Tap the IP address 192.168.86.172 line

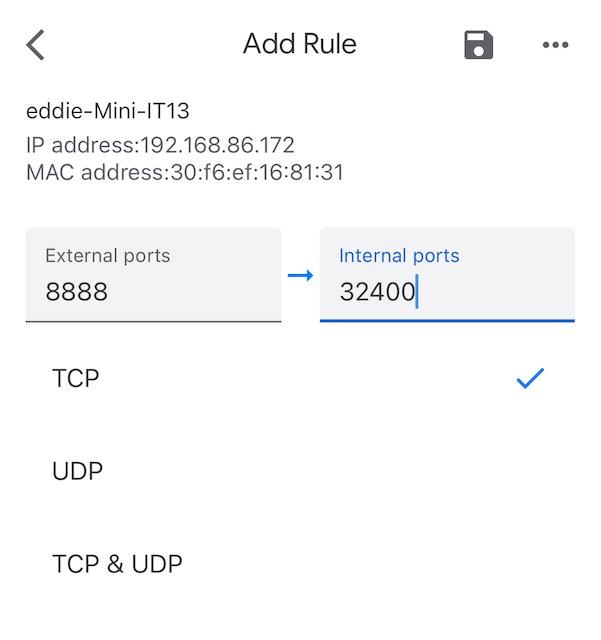pos(160,145)
